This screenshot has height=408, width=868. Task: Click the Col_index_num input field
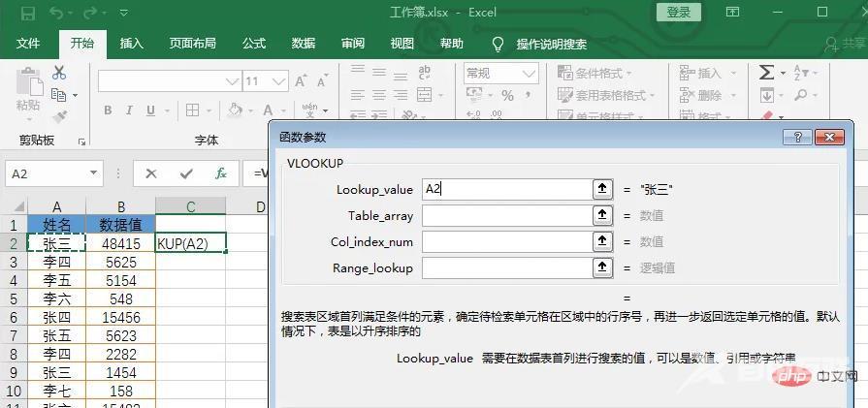pos(505,241)
